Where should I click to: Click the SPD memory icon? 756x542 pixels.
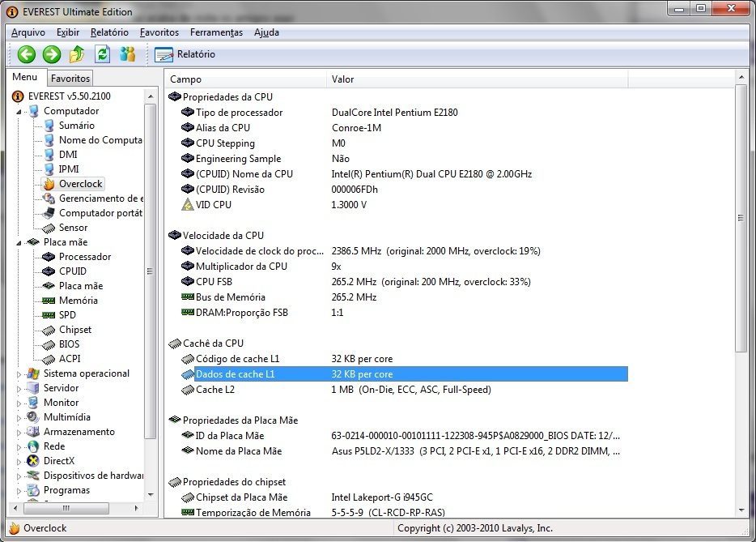(x=49, y=315)
